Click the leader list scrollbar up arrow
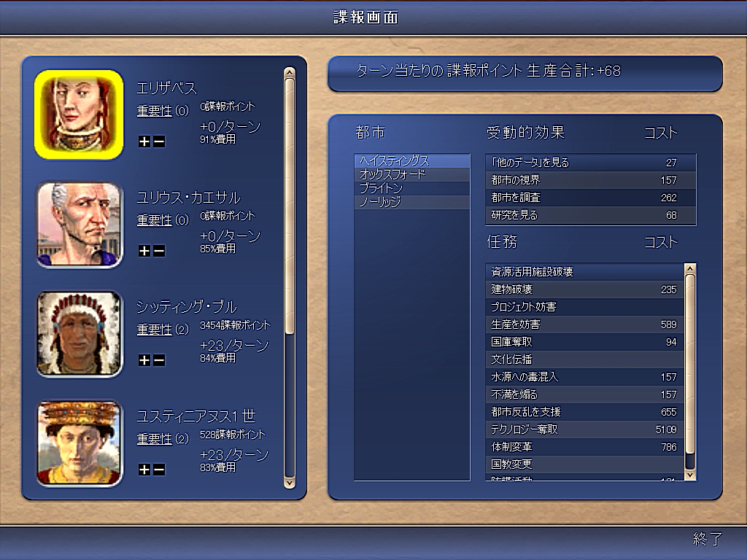This screenshot has width=747, height=560. click(x=289, y=72)
